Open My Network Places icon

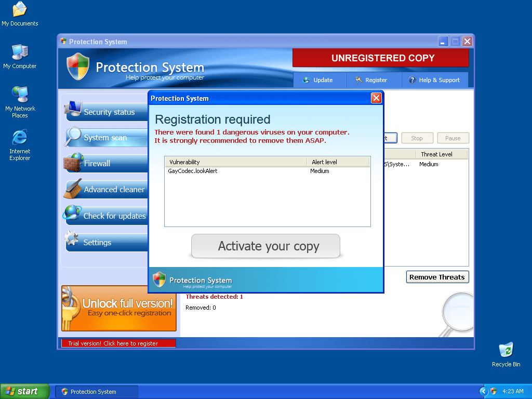[x=20, y=95]
